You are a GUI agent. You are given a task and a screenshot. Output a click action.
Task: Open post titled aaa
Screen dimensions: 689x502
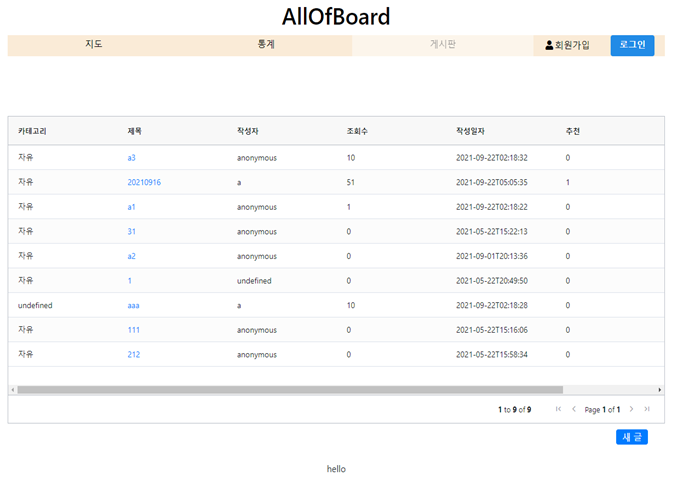pyautogui.click(x=133, y=306)
